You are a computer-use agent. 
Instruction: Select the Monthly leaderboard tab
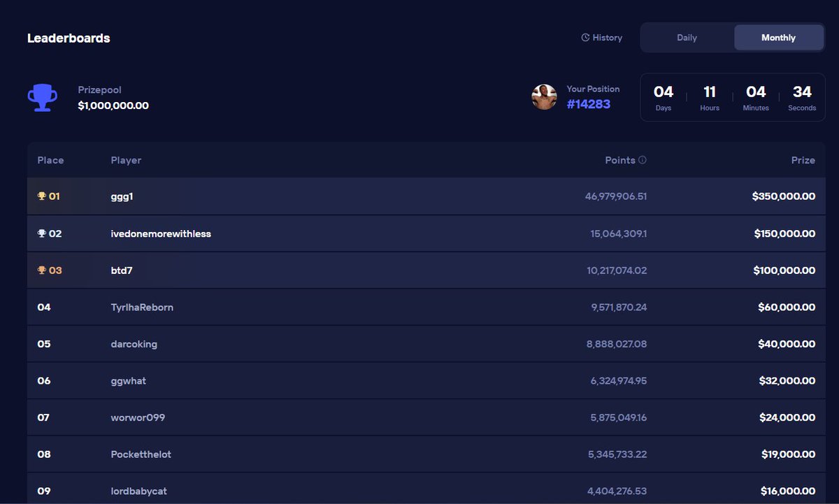coord(779,38)
